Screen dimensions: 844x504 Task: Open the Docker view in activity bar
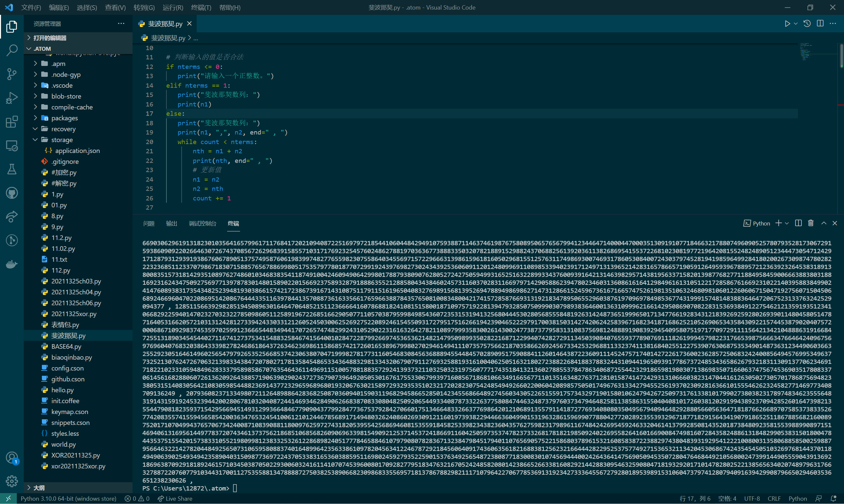pyautogui.click(x=12, y=264)
